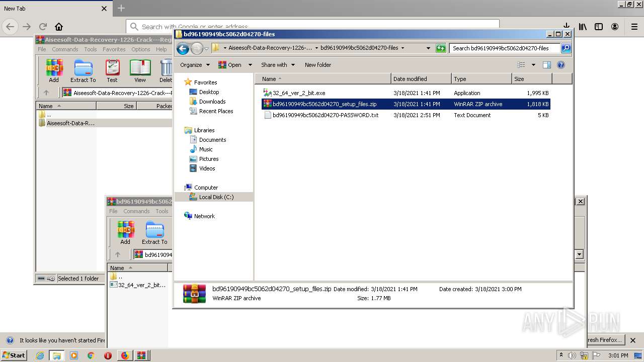Click Explorer back navigation arrow
The width and height of the screenshot is (644, 362).
[183, 48]
